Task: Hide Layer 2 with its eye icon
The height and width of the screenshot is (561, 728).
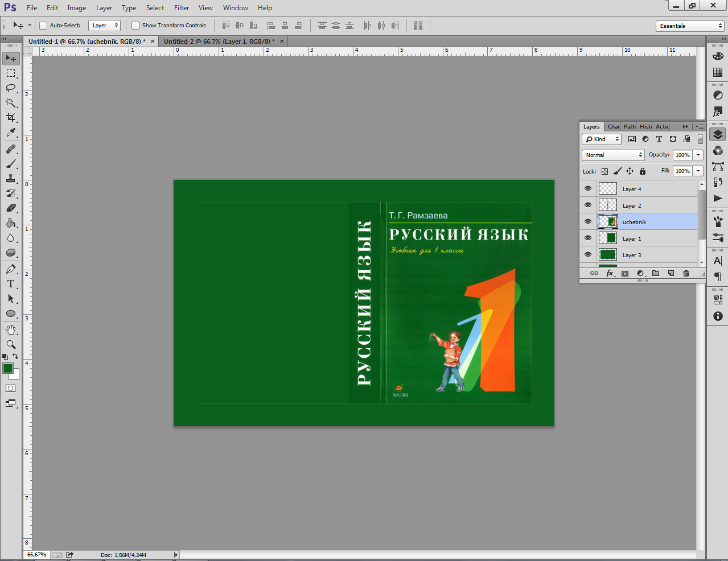Action: [x=588, y=205]
